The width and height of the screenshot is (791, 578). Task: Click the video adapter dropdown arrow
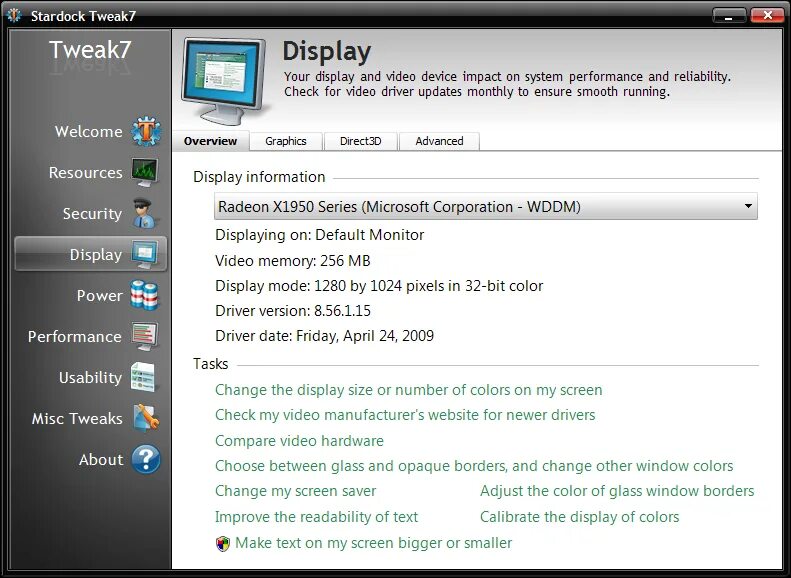click(x=748, y=206)
